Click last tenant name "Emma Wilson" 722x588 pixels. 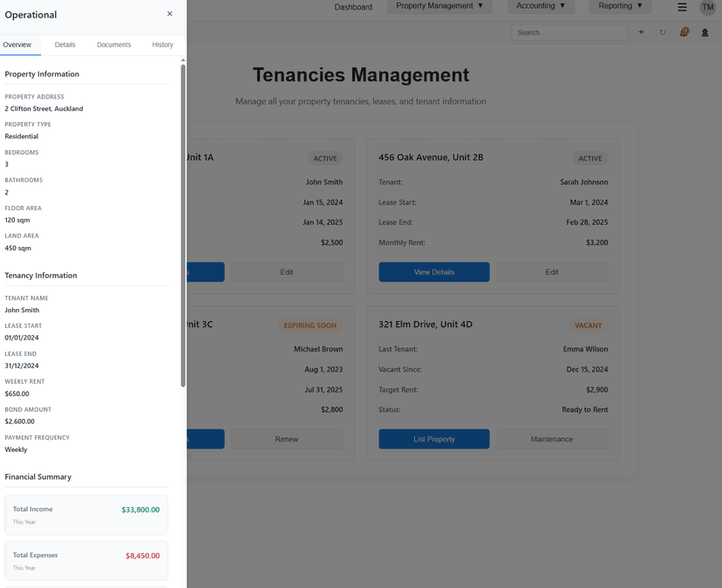tap(585, 349)
